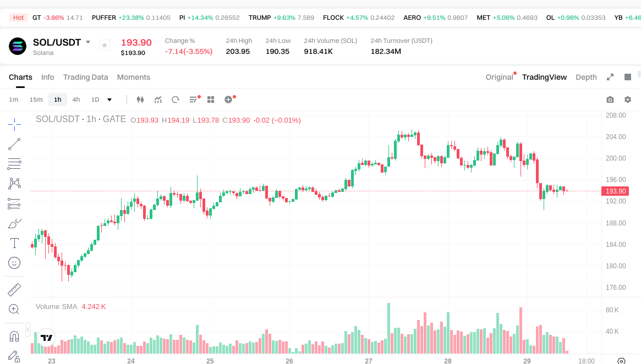Switch to the Trading Data tab
641x364 pixels.
tap(85, 77)
